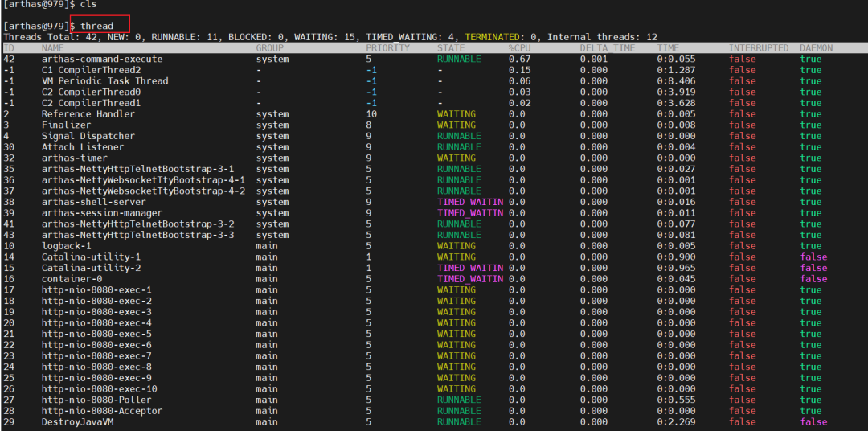This screenshot has height=431, width=868.
Task: Click the DAEMON column header
Action: click(816, 48)
